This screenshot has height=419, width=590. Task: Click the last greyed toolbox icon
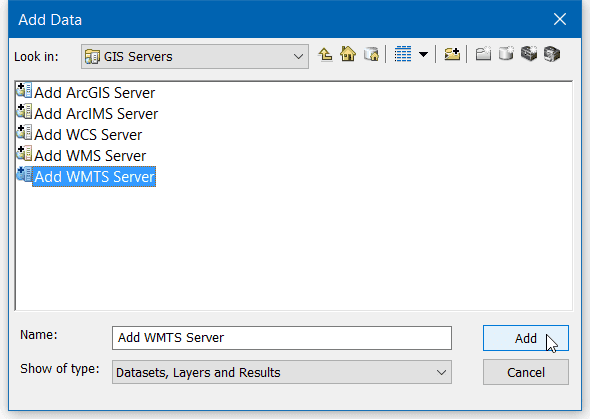(552, 54)
